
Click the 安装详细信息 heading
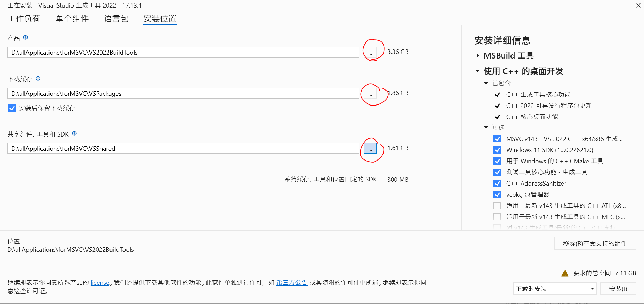pyautogui.click(x=502, y=40)
